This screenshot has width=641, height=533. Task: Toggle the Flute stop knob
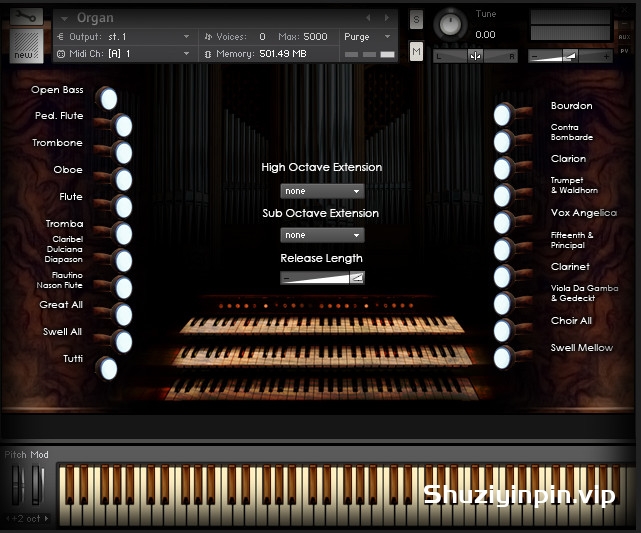[x=123, y=207]
